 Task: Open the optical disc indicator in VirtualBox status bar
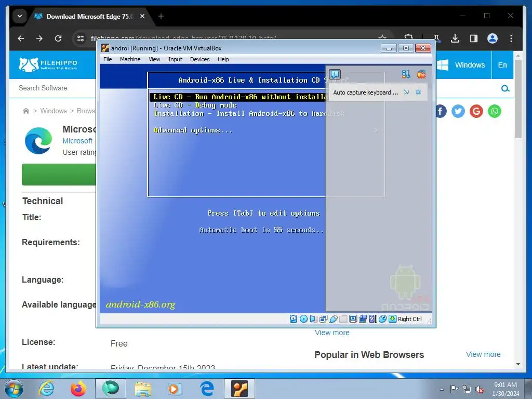(x=303, y=319)
